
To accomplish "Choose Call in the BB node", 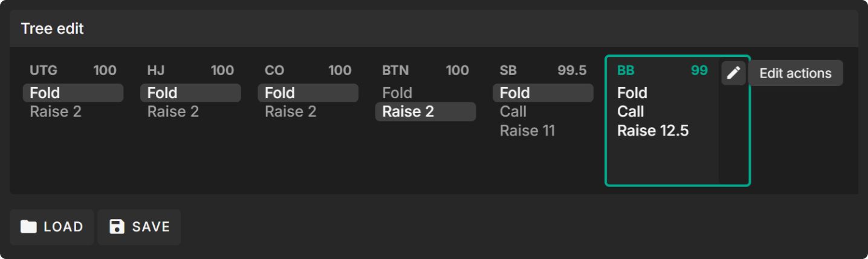I will [x=630, y=112].
